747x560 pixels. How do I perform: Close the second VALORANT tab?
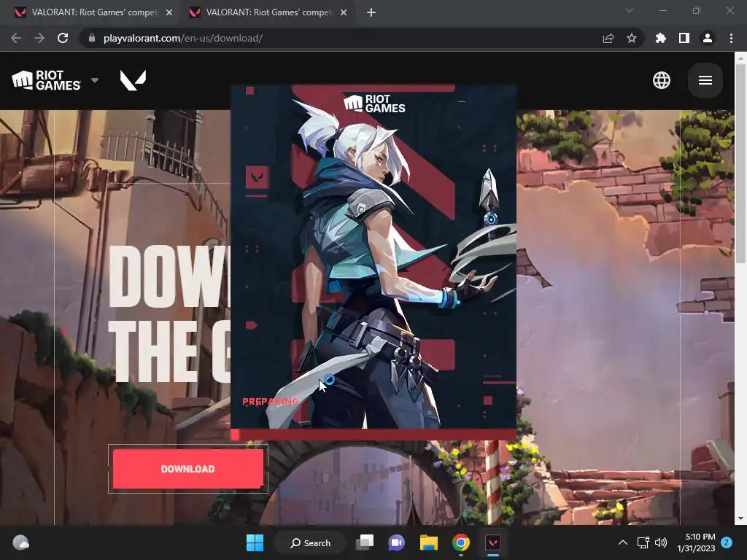(344, 12)
